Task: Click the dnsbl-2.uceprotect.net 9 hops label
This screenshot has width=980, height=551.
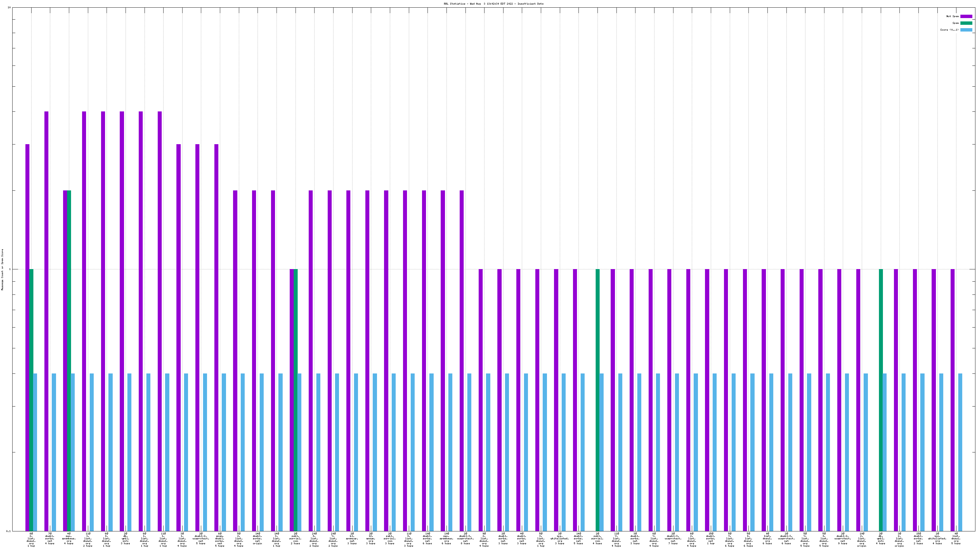Action: coord(843,539)
